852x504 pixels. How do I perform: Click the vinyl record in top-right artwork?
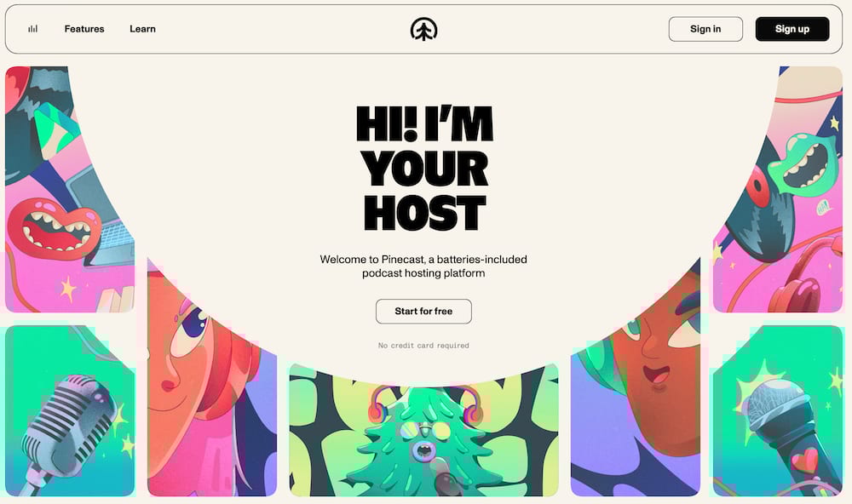(758, 217)
